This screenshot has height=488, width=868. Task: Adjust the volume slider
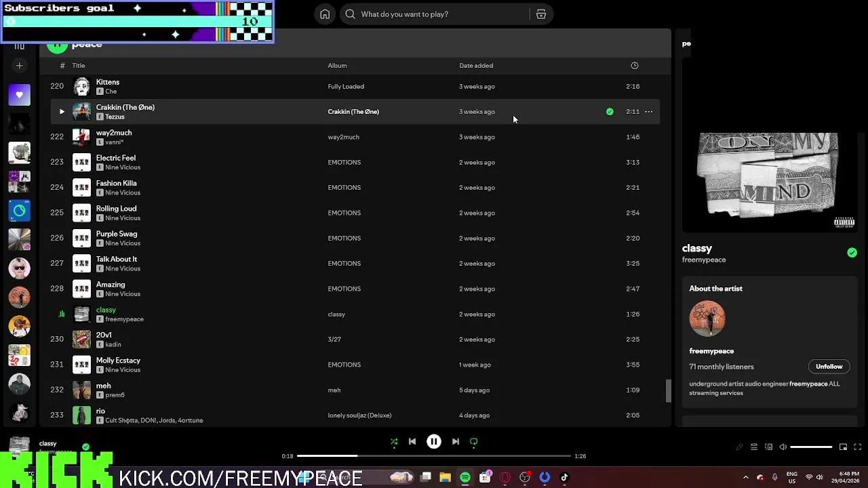pos(811,447)
